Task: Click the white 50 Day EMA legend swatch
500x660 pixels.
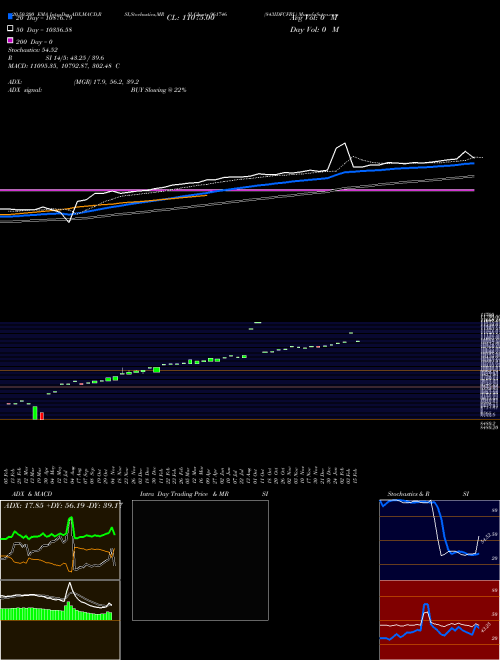Action: pyautogui.click(x=11, y=29)
